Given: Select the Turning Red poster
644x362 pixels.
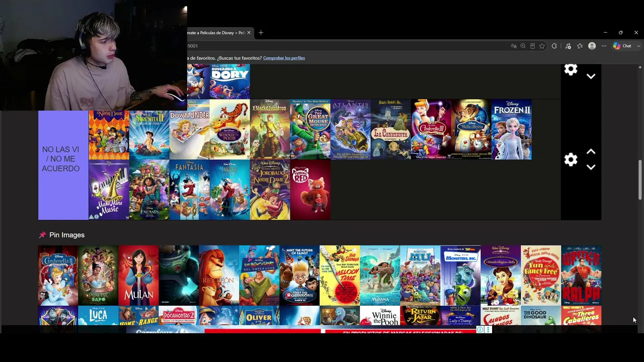Looking at the screenshot, I should click(310, 190).
